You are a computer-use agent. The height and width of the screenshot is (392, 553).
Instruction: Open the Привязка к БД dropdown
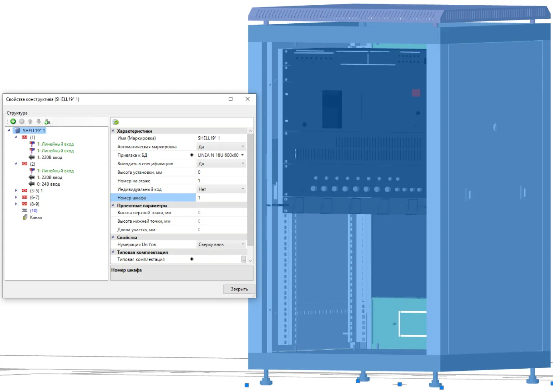click(x=242, y=155)
